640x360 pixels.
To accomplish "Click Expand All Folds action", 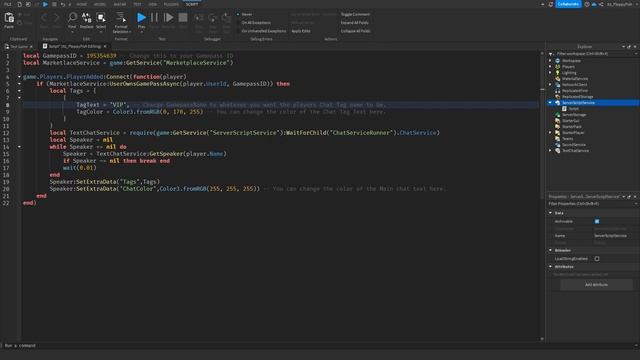I will pyautogui.click(x=354, y=22).
